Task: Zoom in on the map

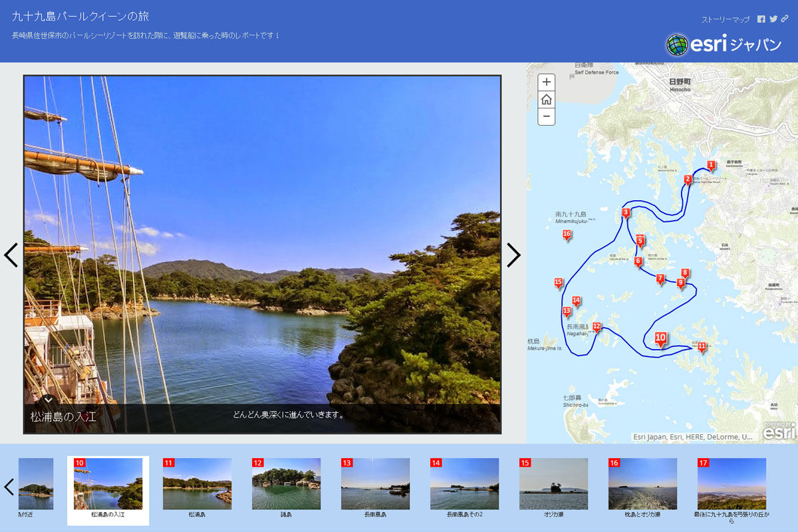Action: [546, 82]
